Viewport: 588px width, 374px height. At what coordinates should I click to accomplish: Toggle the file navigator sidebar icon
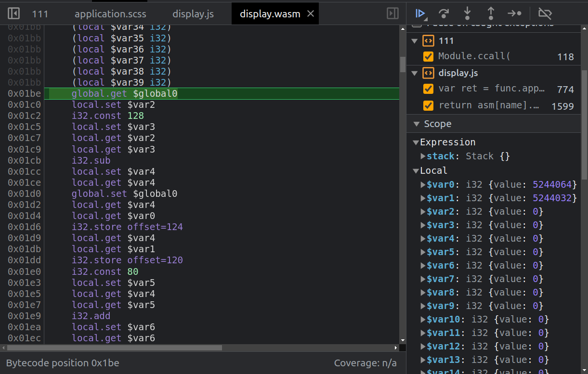pyautogui.click(x=13, y=13)
